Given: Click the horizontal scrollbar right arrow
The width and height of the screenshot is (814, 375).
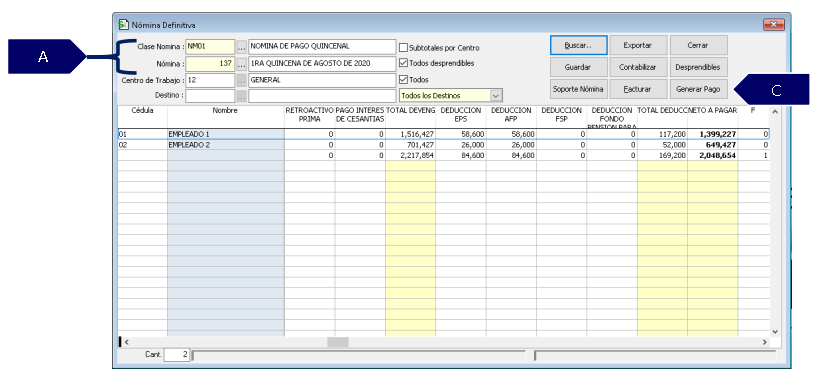Looking at the screenshot, I should click(x=764, y=342).
